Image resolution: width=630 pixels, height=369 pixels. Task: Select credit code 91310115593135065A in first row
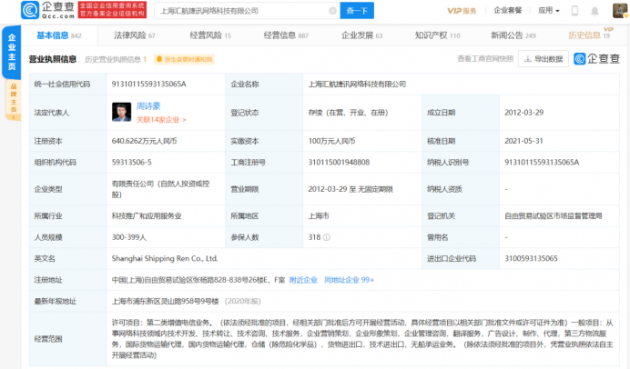coord(149,84)
